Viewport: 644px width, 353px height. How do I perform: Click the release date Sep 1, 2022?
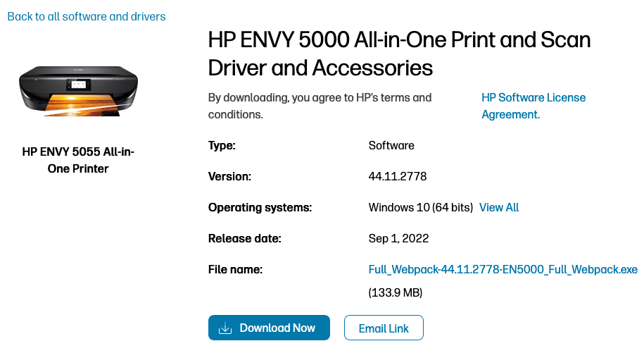pyautogui.click(x=398, y=238)
